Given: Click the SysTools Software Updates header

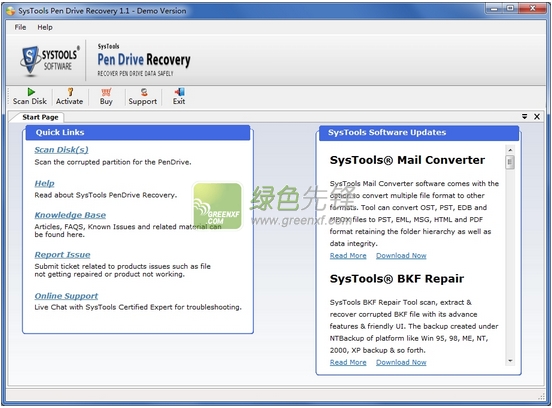Looking at the screenshot, I should [419, 133].
